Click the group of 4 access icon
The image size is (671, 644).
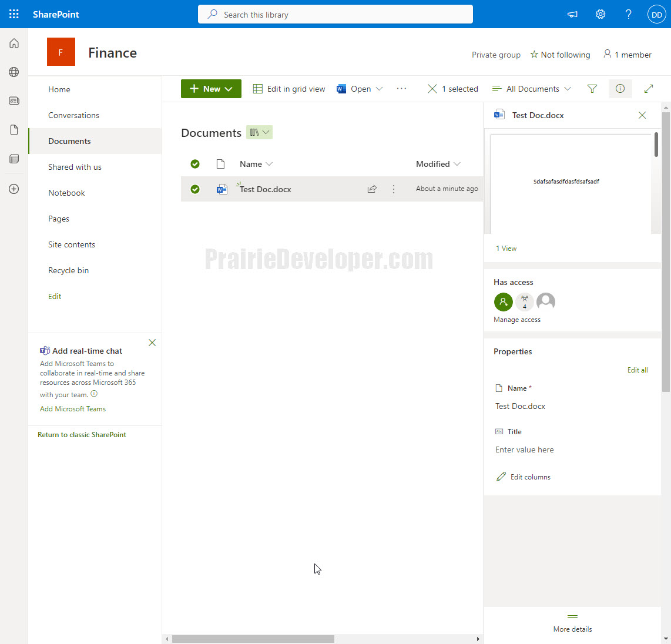tap(525, 301)
